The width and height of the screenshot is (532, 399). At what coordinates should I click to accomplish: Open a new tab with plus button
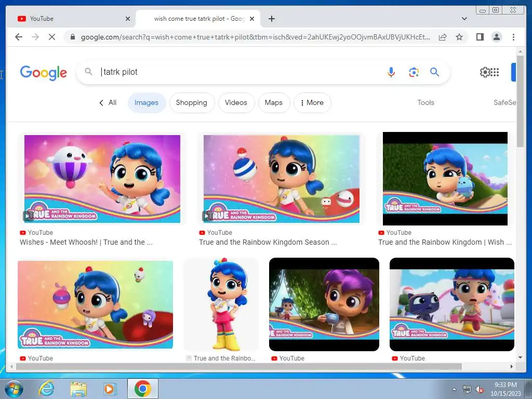coord(271,19)
